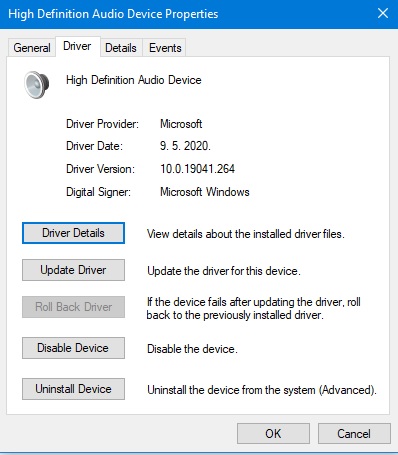Image resolution: width=398 pixels, height=455 pixels.
Task: Dismiss dialog with Cancel button
Action: coord(354,434)
